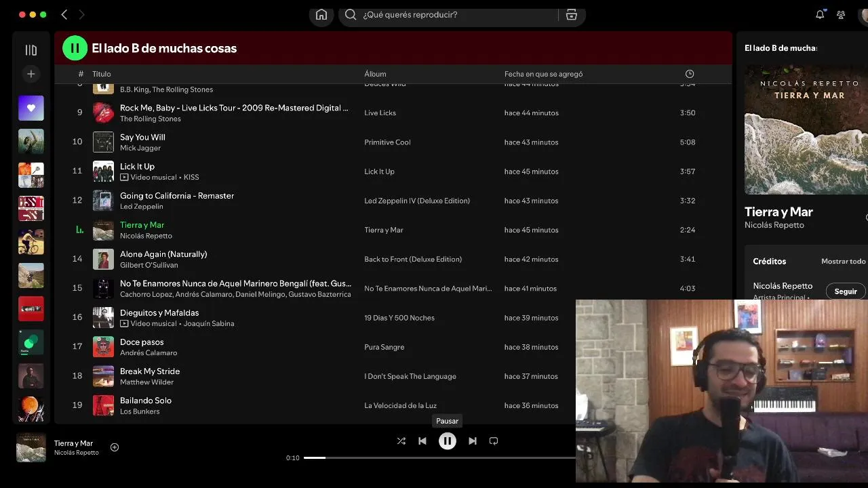Open Matthew Wilder artist link
This screenshot has height=488, width=868.
(147, 382)
